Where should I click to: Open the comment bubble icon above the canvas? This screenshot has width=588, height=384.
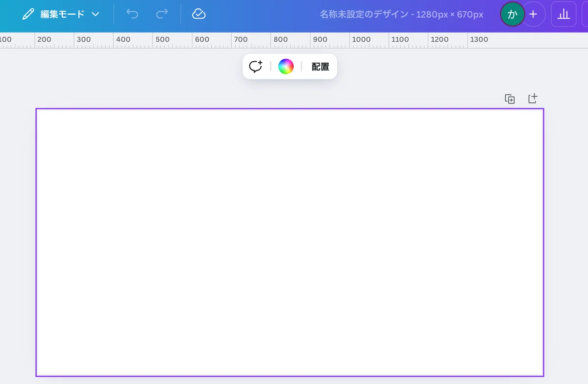coord(256,67)
